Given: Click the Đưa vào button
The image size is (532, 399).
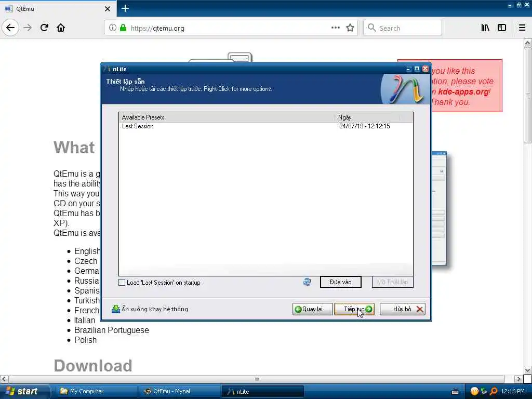Looking at the screenshot, I should coord(341,282).
